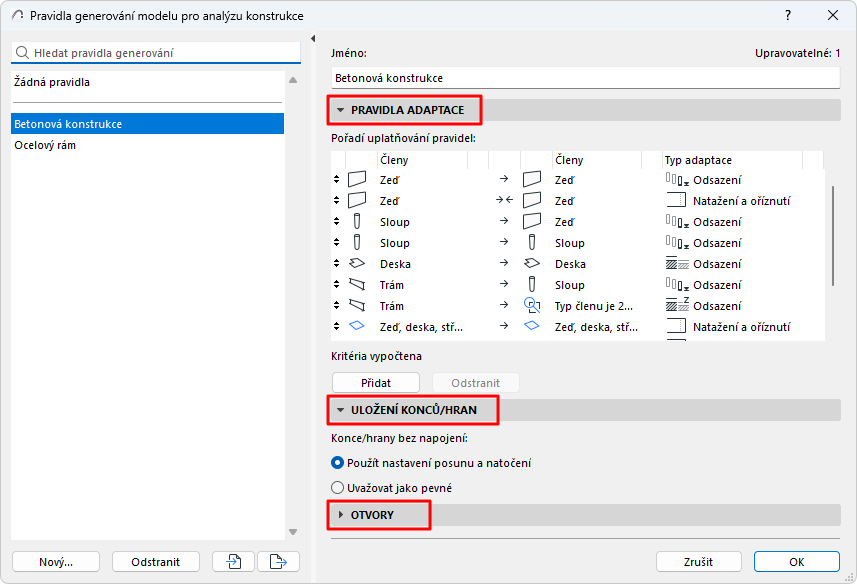
Task: Click the blue 'Zeď, deska, stř...' source icon
Action: (x=357, y=327)
